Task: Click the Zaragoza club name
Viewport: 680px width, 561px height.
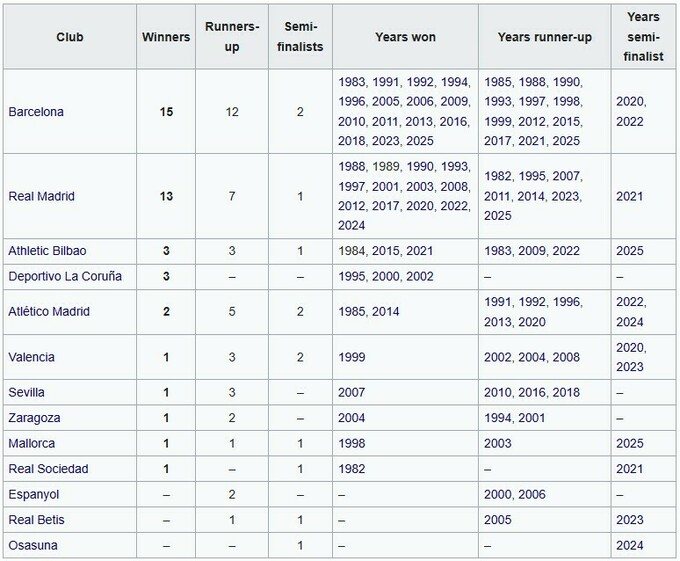Action: [32, 418]
